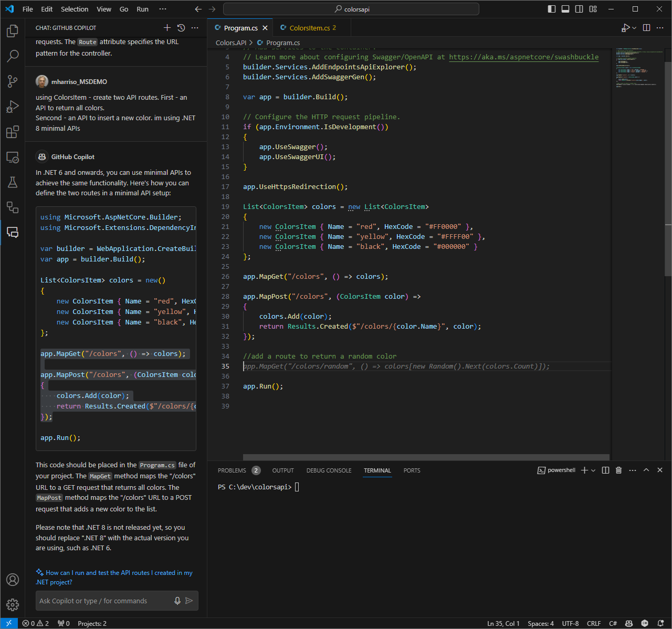Open Run and Debug view
The width and height of the screenshot is (672, 629).
coord(13,107)
